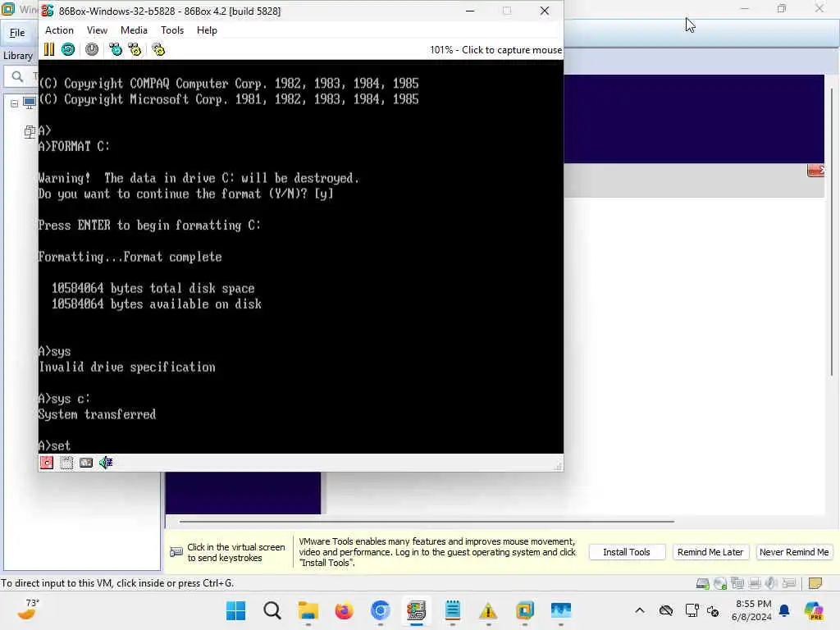Viewport: 840px width, 630px height.
Task: Click VMware hard disk device status icon
Action: tap(702, 583)
